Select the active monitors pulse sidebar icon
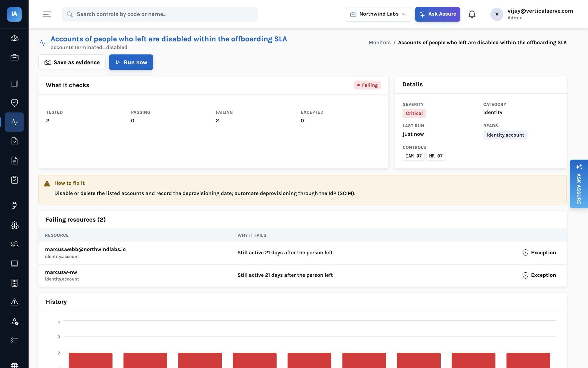This screenshot has width=588, height=368. 14,122
